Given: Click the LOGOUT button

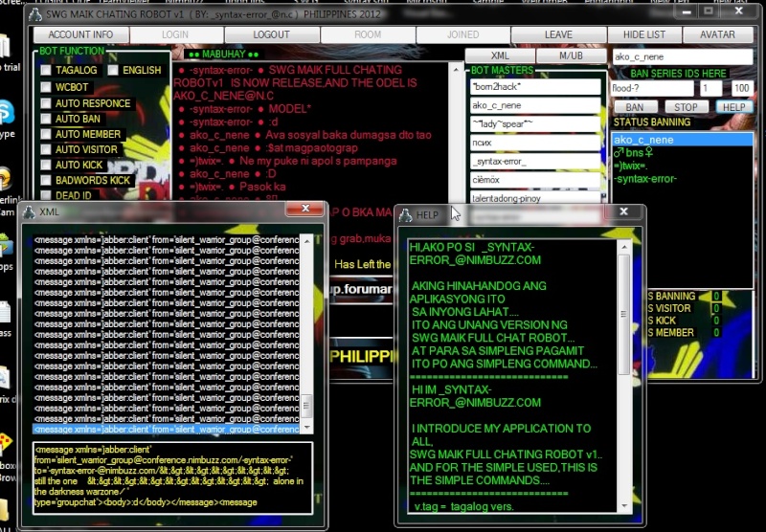Looking at the screenshot, I should (271, 34).
